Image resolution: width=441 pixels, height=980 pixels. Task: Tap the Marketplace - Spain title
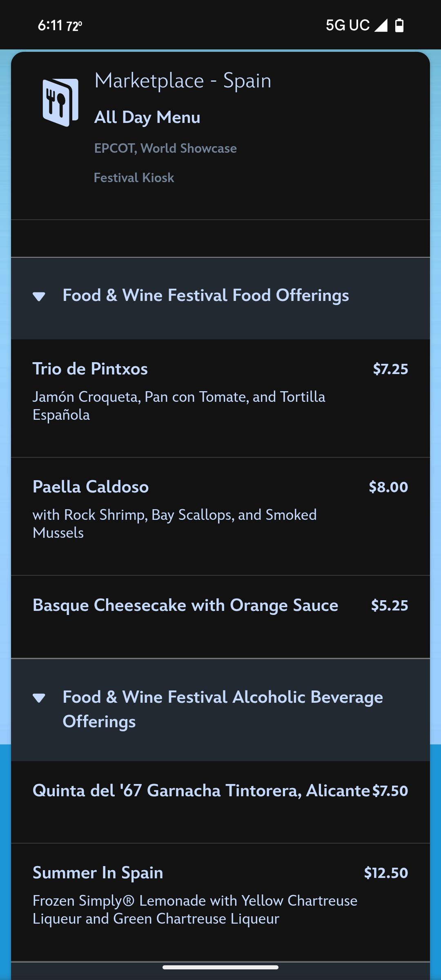coord(183,80)
